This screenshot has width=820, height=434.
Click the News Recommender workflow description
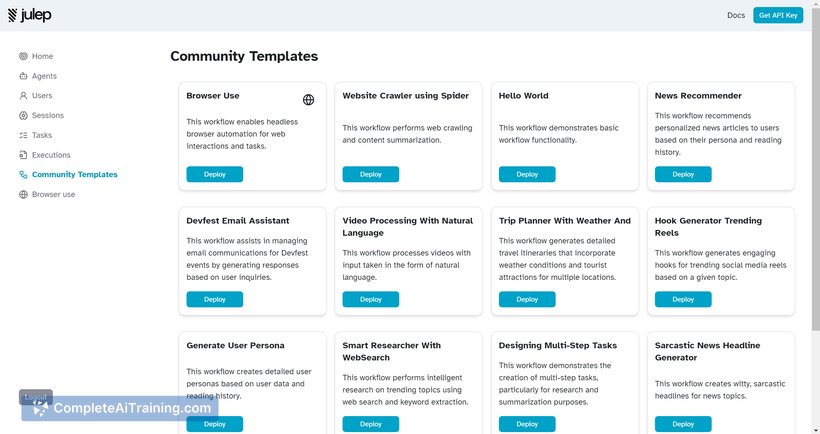(x=718, y=134)
